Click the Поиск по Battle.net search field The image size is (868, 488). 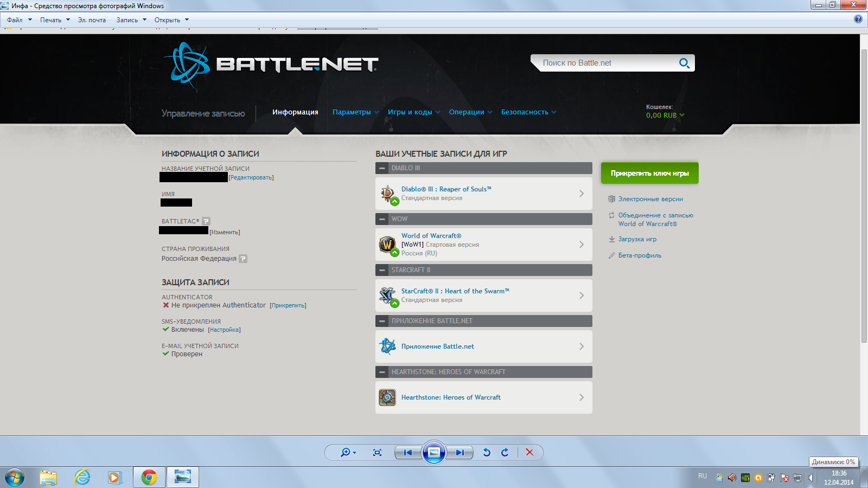605,63
